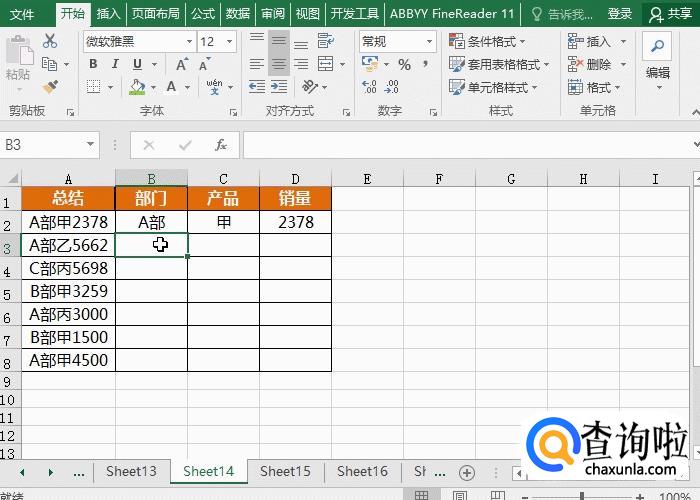The image size is (700, 500).
Task: Switch to the 插入 ribbon tab
Action: pos(108,14)
